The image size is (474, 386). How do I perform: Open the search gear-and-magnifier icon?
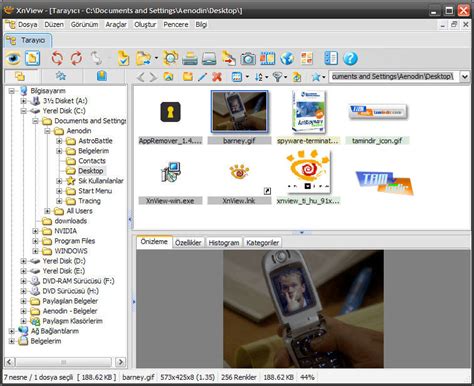click(x=170, y=58)
